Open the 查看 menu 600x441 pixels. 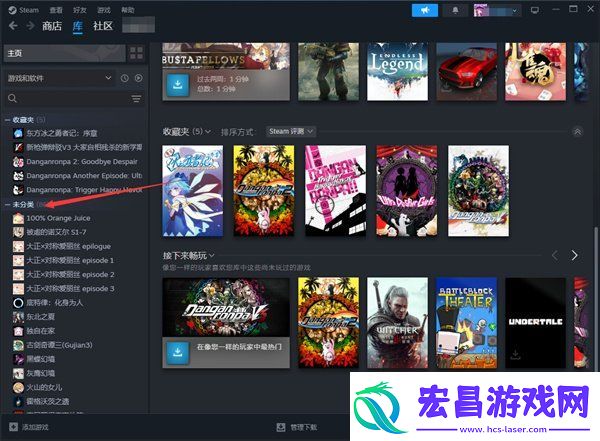click(56, 10)
